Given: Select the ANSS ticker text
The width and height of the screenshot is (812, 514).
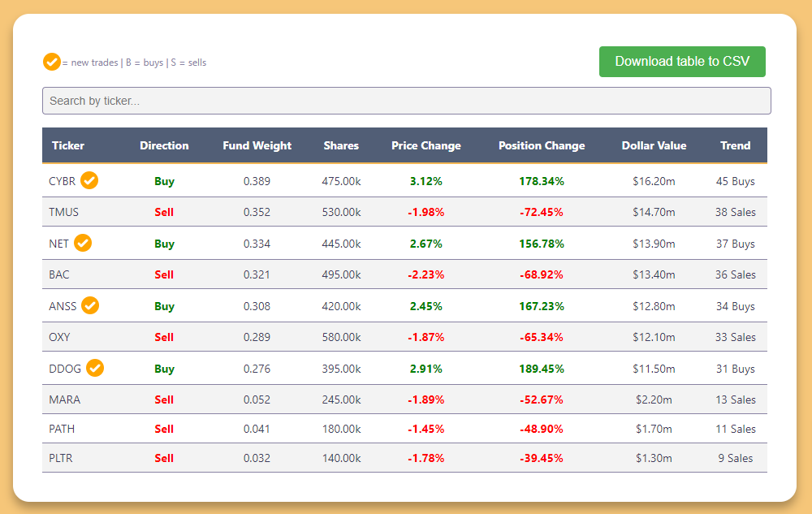Looking at the screenshot, I should (x=63, y=306).
